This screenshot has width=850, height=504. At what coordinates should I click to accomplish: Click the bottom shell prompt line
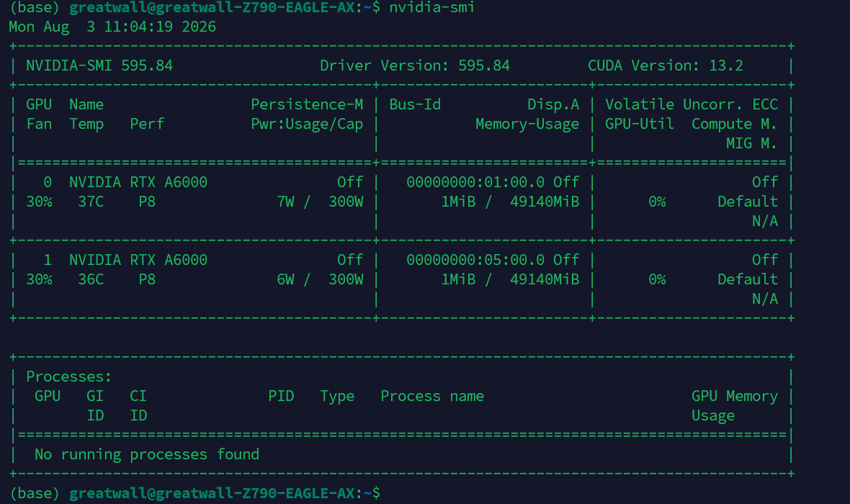(x=195, y=493)
